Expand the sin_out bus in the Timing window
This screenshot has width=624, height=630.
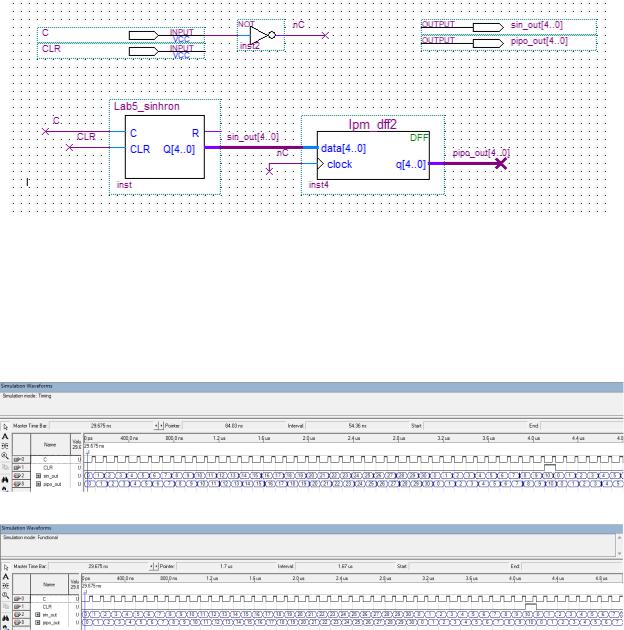(39, 476)
